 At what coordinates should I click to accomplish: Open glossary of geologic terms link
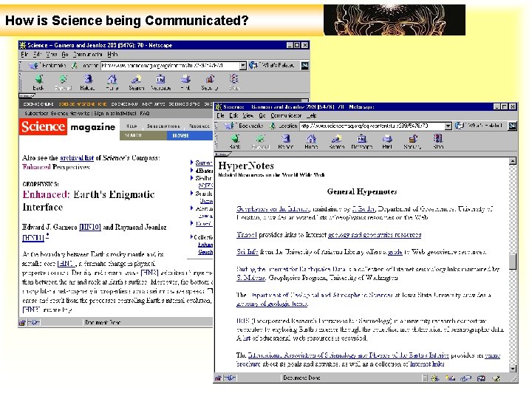click(272, 304)
